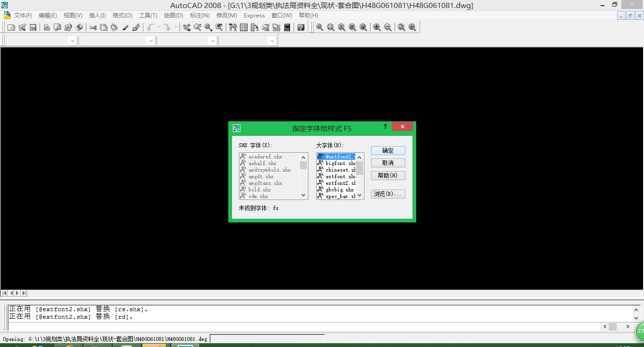Click the Help question mark toolbar icon
This screenshot has height=347, width=644.
coord(301,27)
